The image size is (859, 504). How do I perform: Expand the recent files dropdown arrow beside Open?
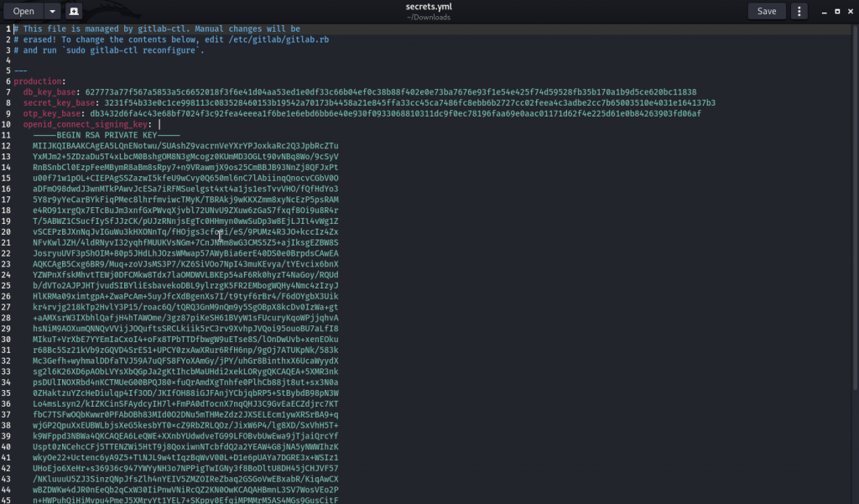(52, 11)
